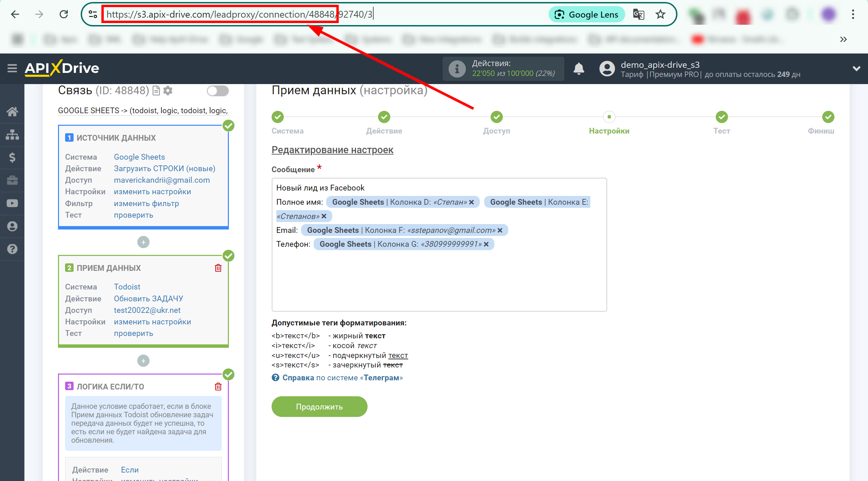Open connection settings gear icon
Screen dimensions: 868x481
click(x=168, y=91)
